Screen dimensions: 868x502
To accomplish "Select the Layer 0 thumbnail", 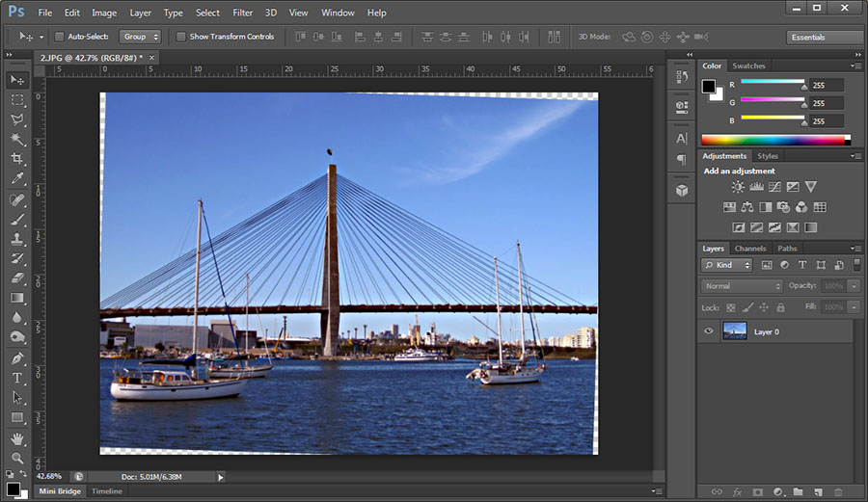I will click(735, 331).
